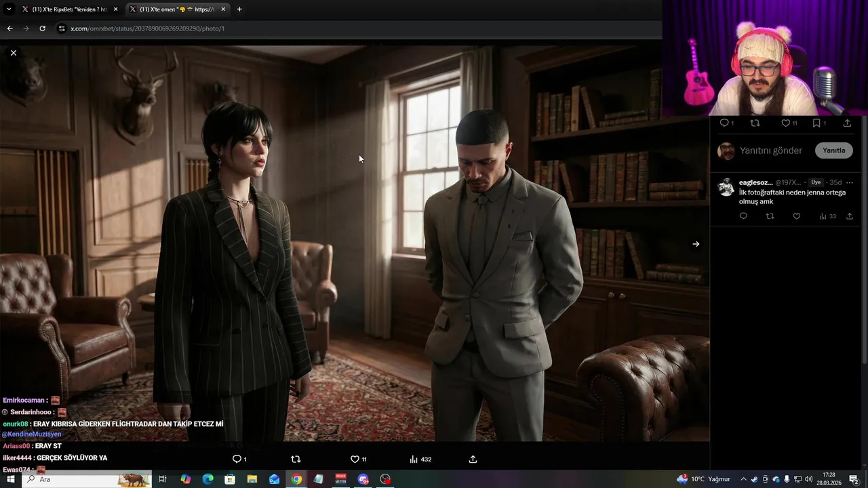Go back in the browser

point(9,28)
